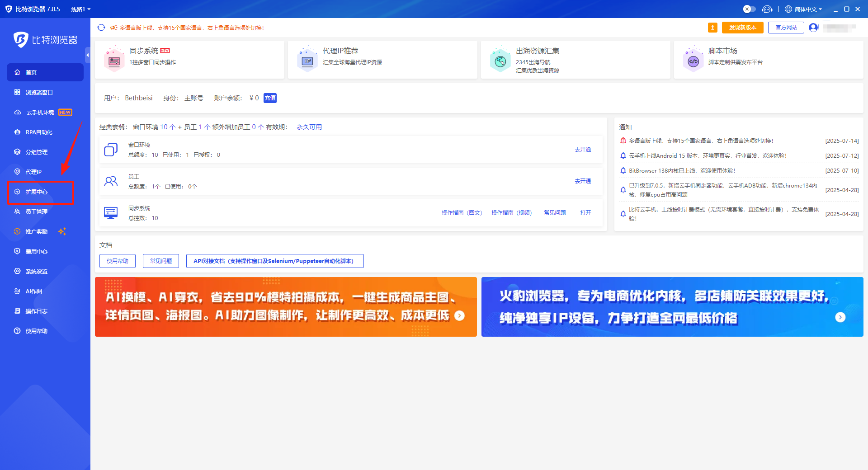Image resolution: width=868 pixels, height=470 pixels.
Task: Open the 线路1 line selector dropdown
Action: [x=80, y=9]
